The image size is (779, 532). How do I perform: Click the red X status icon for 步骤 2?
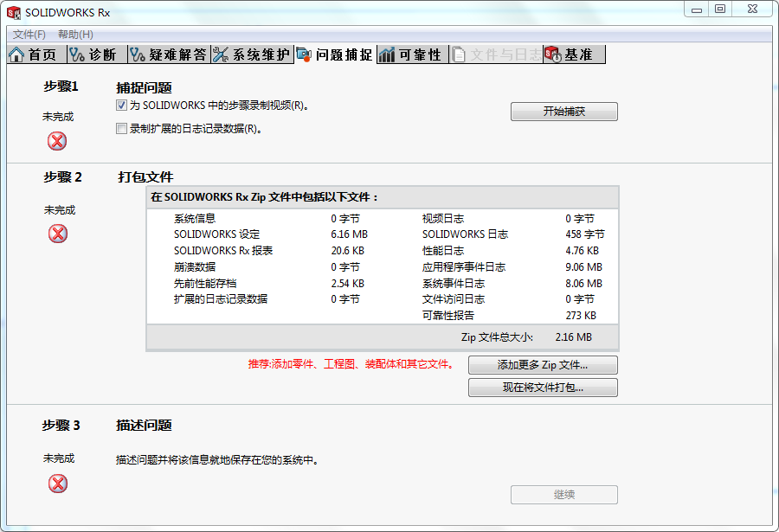(58, 234)
